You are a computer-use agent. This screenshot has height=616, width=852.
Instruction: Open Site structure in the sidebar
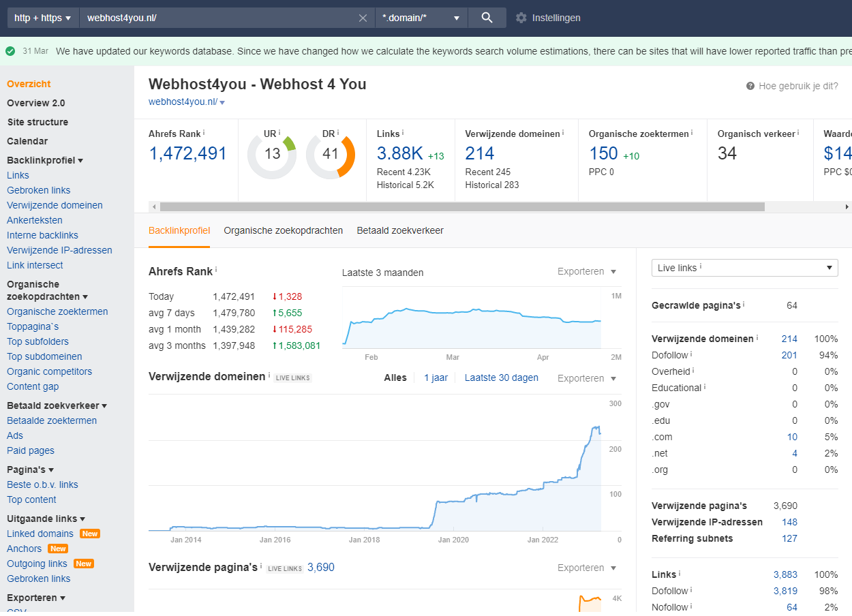point(37,122)
